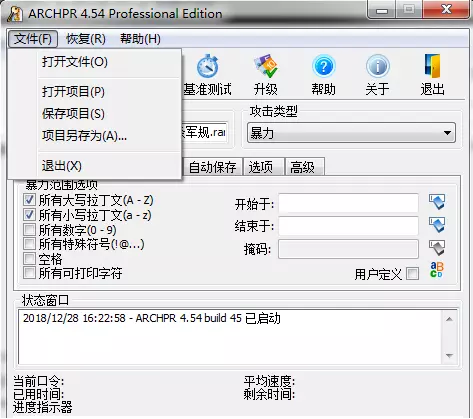The width and height of the screenshot is (473, 419).
Task: Click the Exit (退出) door icon
Action: click(x=432, y=66)
